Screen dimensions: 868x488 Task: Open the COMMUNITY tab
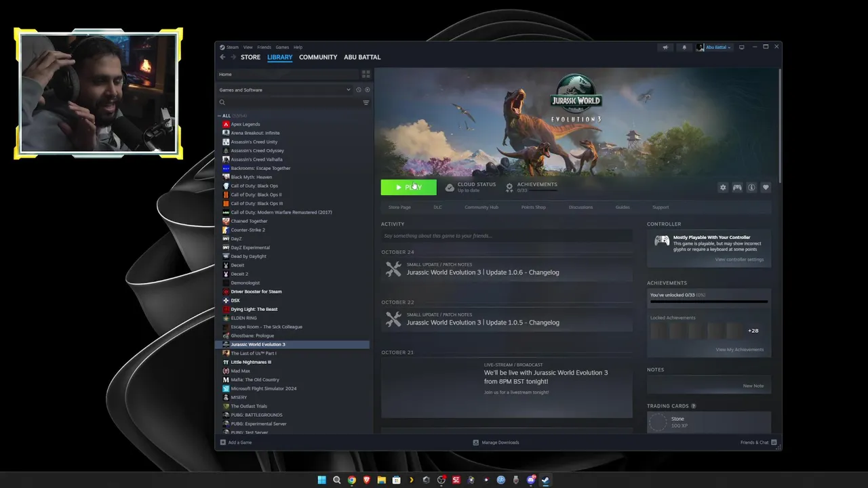(318, 57)
